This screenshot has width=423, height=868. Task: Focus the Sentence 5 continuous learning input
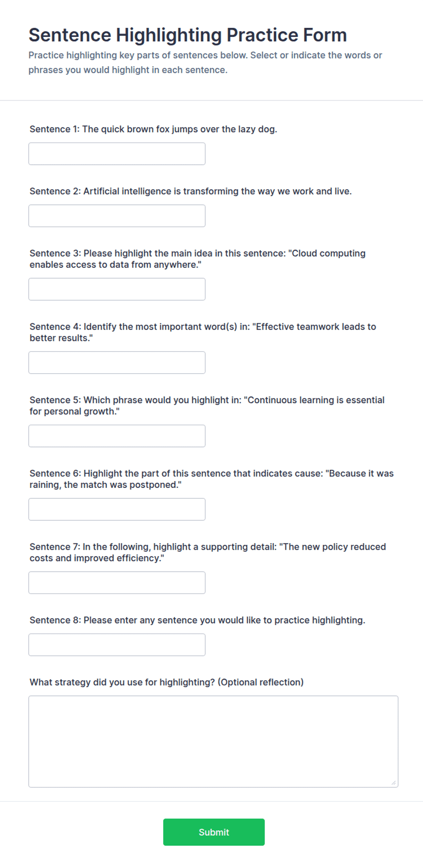pyautogui.click(x=117, y=436)
